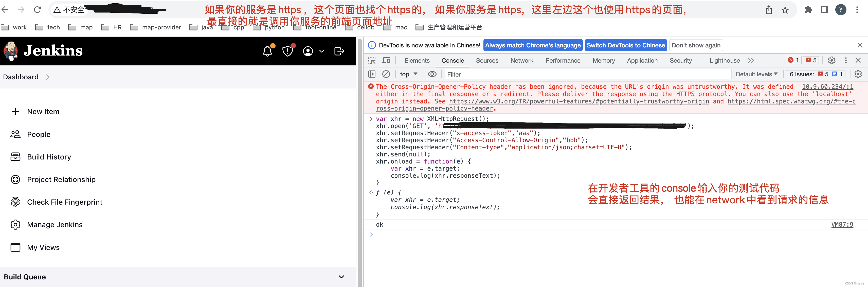Open the Jenkins security shield warnings
Viewport: 868px width, 287px height.
pyautogui.click(x=287, y=51)
